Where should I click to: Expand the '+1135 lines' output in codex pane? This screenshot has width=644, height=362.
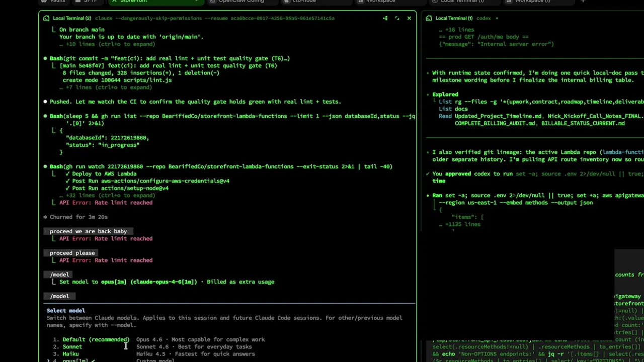point(459,224)
